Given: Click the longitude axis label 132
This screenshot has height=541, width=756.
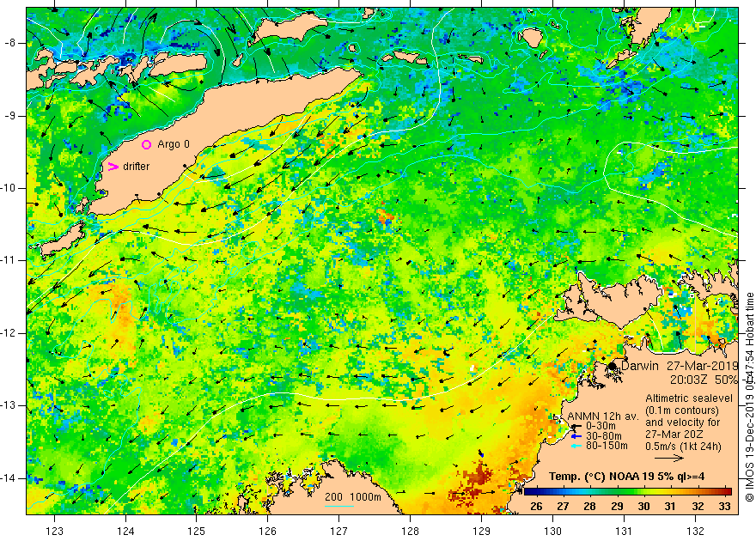Looking at the screenshot, I should (x=695, y=532).
